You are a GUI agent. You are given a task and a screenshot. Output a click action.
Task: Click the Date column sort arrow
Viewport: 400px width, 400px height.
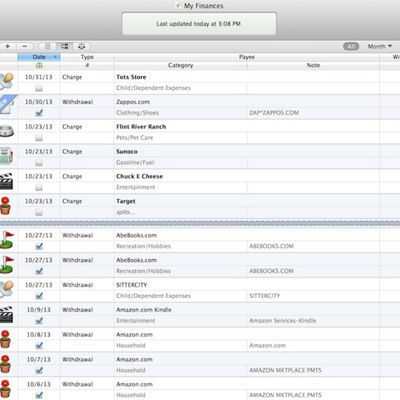click(x=55, y=57)
